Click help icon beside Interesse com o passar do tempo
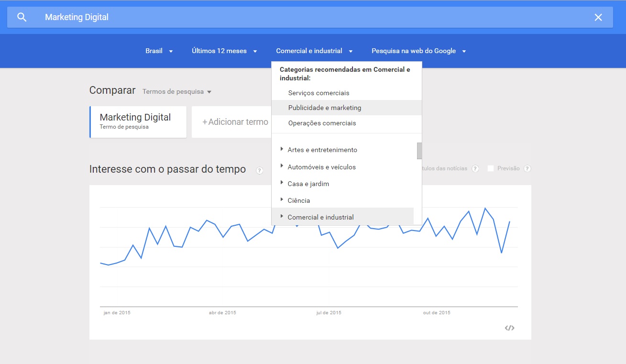This screenshot has width=626, height=364. pyautogui.click(x=260, y=170)
